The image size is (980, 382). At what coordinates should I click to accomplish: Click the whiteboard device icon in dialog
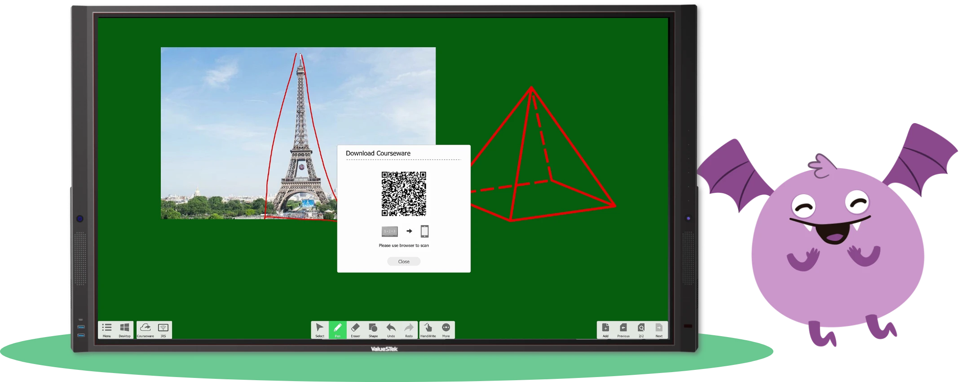389,231
